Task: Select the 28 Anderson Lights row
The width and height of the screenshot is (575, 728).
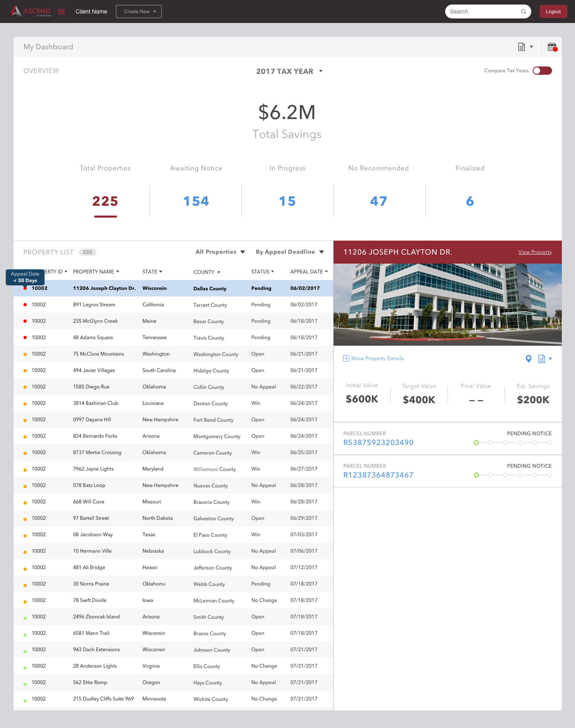Action: tap(173, 666)
